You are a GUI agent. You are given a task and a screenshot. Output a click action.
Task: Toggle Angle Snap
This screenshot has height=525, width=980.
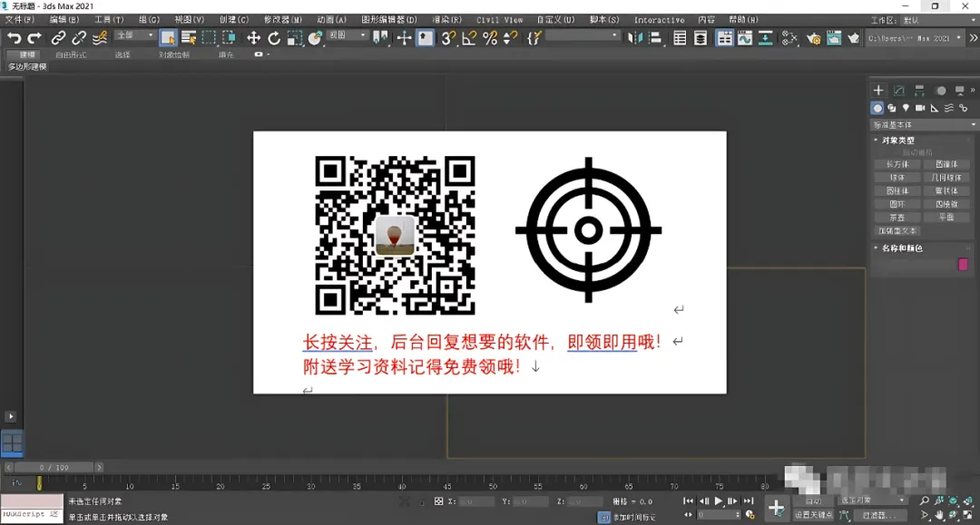click(469, 38)
